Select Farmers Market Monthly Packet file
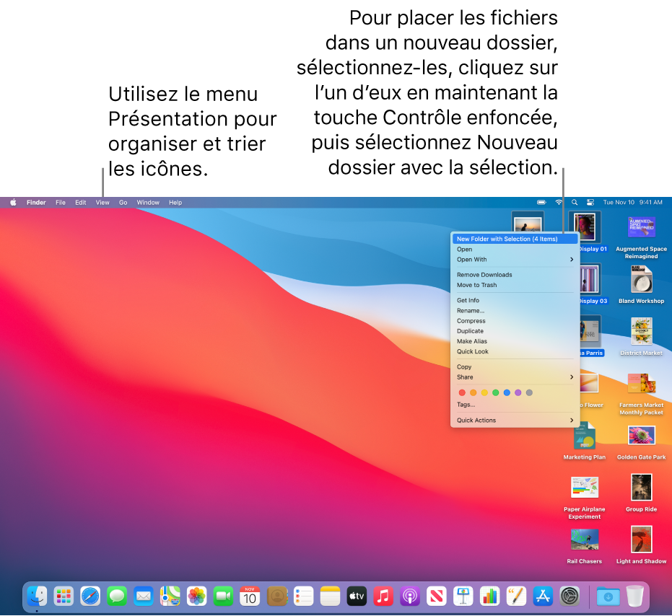This screenshot has height=616, width=672. pos(641,394)
